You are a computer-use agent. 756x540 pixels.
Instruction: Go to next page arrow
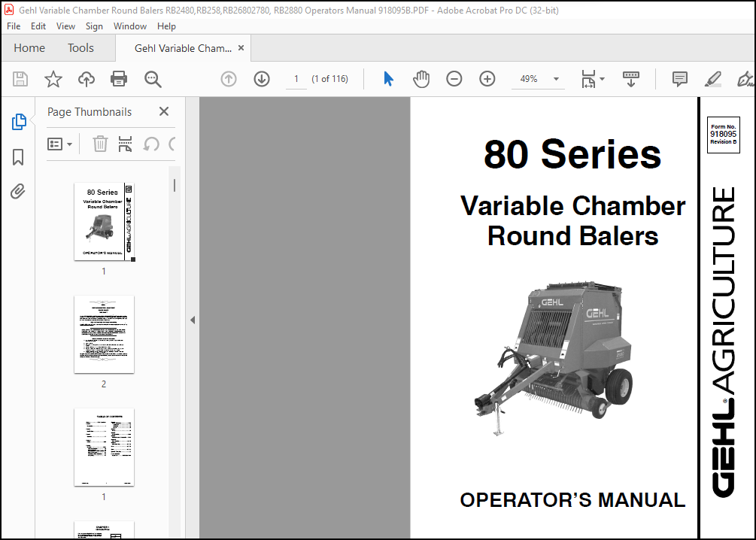pyautogui.click(x=262, y=78)
